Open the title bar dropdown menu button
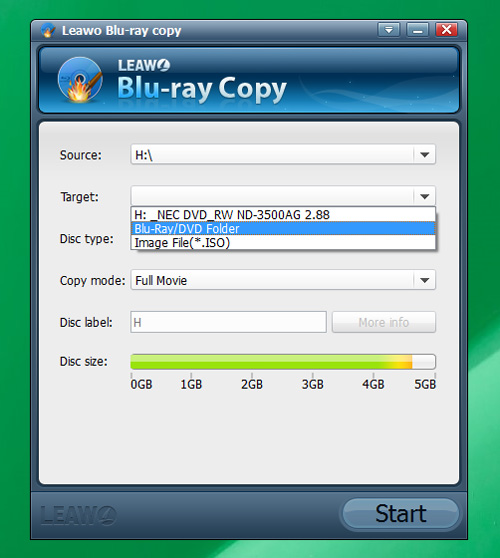This screenshot has width=500, height=558. click(x=389, y=30)
